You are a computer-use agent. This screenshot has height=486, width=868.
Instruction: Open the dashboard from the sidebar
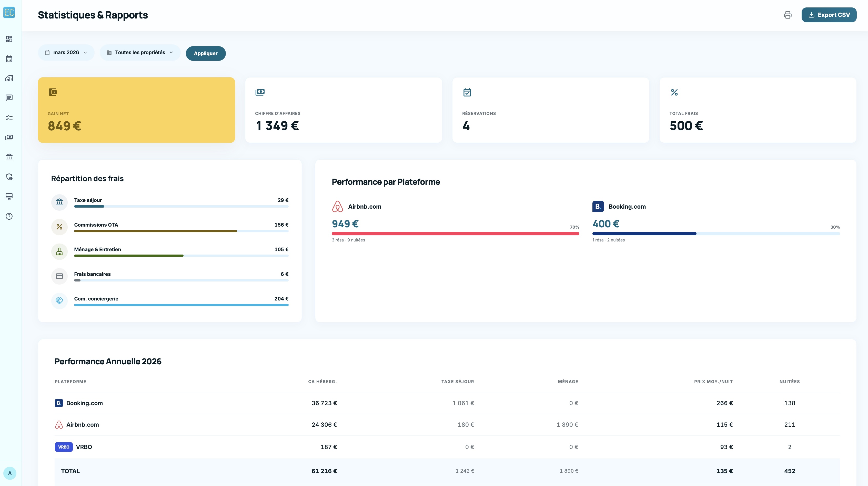9,39
